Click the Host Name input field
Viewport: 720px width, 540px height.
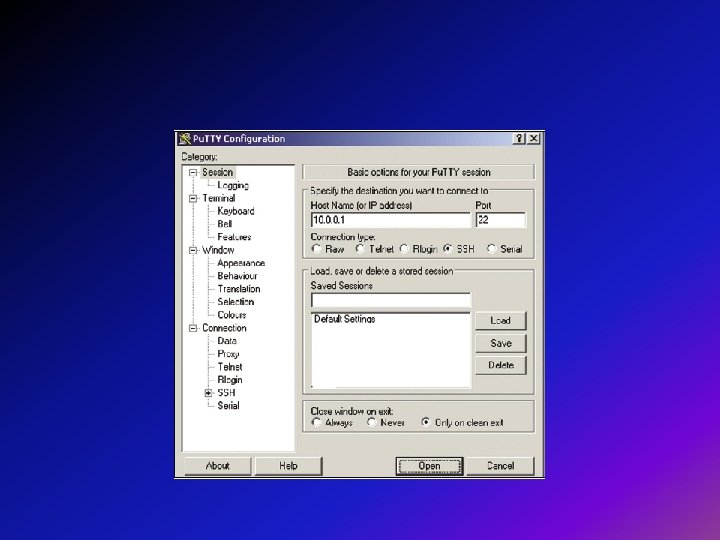coord(391,220)
